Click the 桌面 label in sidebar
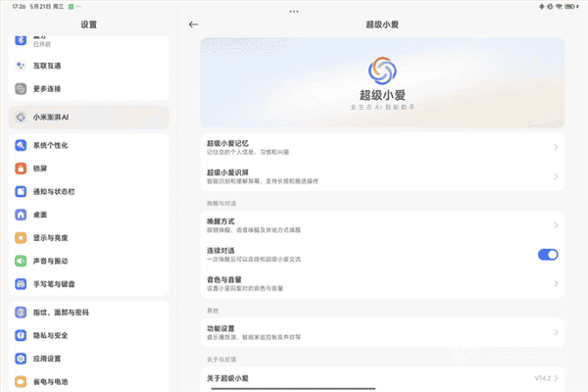Screen dimensions: 588x392 [40, 215]
